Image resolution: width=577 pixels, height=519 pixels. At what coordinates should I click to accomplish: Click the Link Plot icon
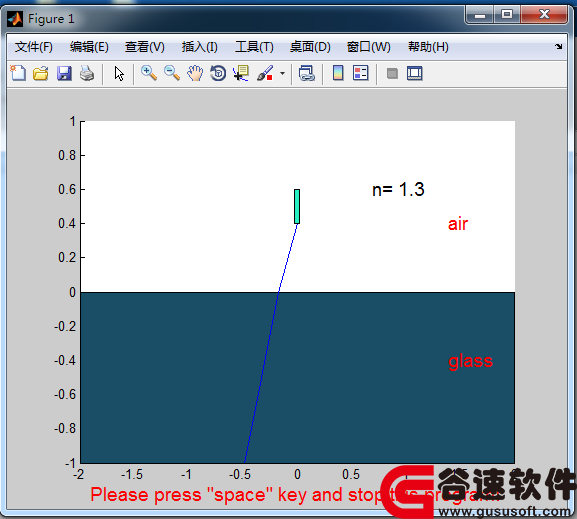[x=307, y=73]
